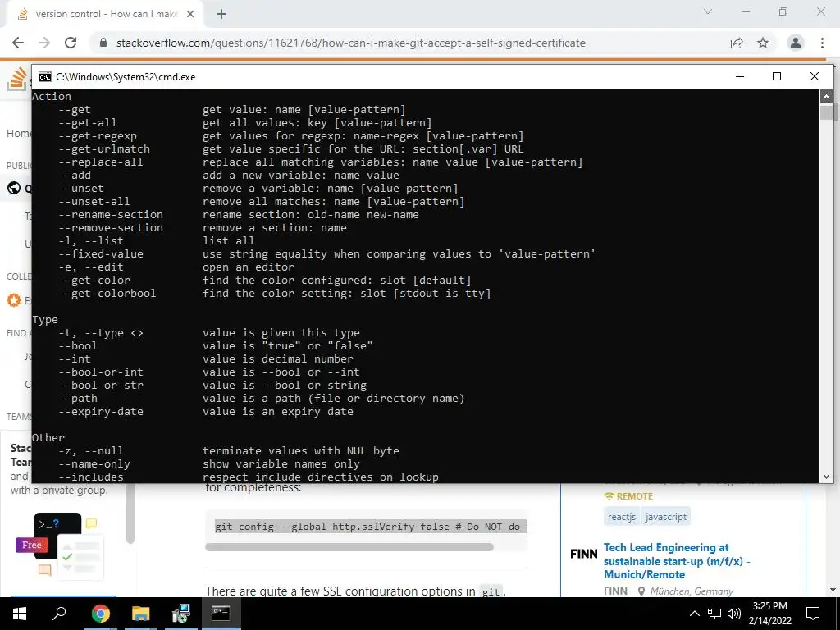The width and height of the screenshot is (840, 630).
Task: Click '--expiry-date' option text
Action: pyautogui.click(x=101, y=412)
